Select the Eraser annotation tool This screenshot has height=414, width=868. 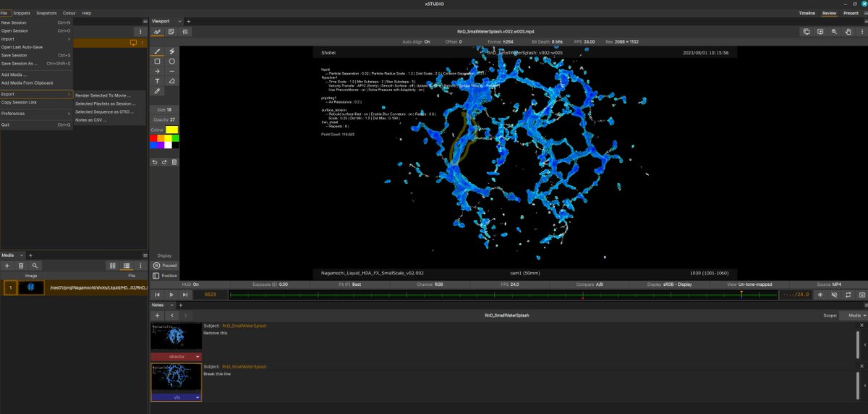click(171, 82)
